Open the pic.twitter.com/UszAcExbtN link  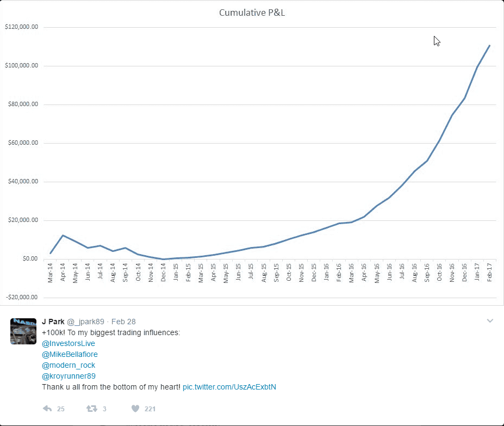click(229, 387)
